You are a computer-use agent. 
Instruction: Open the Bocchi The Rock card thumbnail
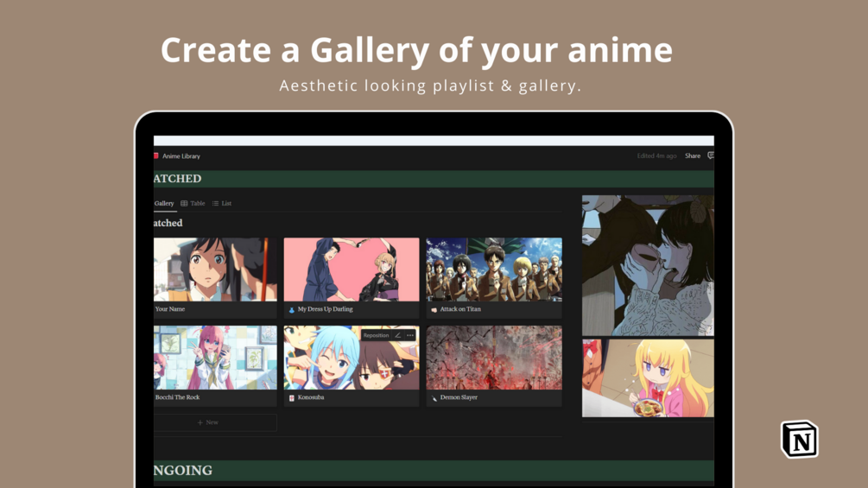click(x=215, y=358)
